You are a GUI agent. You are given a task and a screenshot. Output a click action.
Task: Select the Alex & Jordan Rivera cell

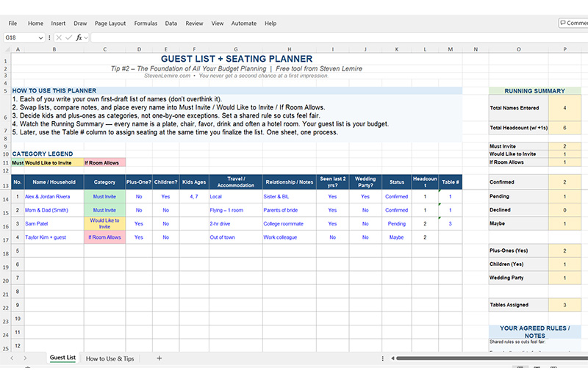click(x=54, y=196)
